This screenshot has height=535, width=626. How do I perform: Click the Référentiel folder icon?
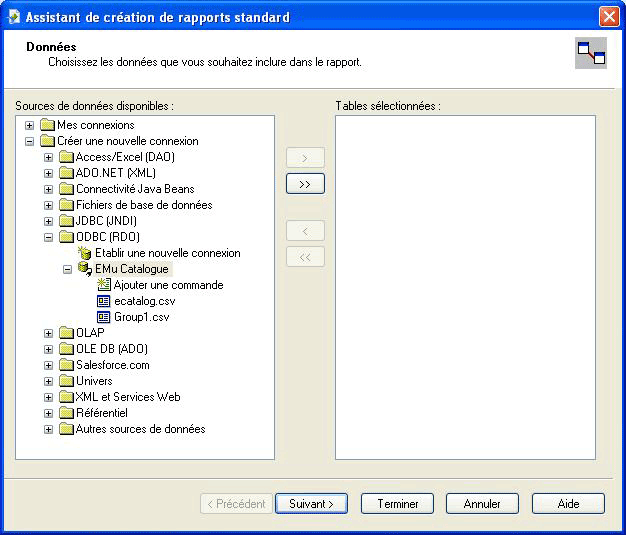point(66,413)
